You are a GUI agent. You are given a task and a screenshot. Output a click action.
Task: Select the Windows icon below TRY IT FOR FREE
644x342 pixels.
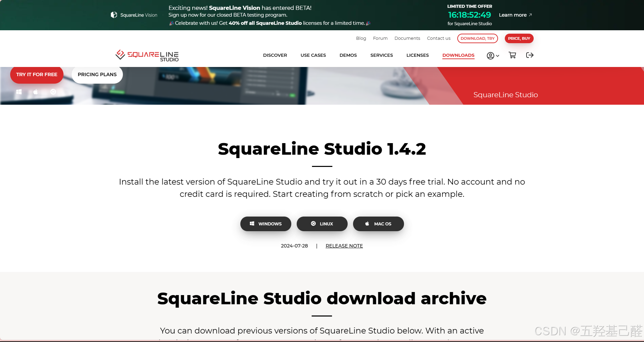(19, 91)
